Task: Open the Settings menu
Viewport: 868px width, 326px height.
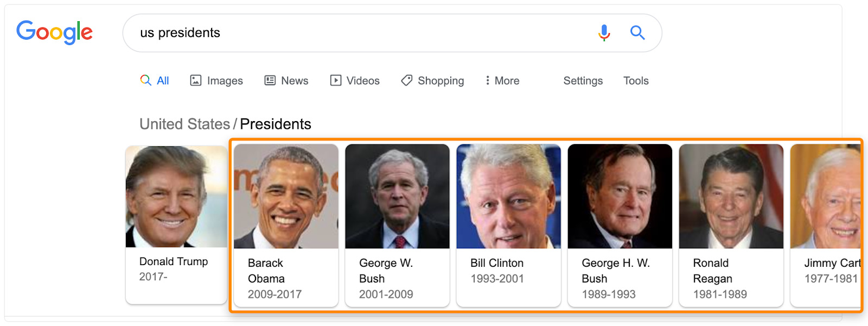Action: tap(583, 80)
